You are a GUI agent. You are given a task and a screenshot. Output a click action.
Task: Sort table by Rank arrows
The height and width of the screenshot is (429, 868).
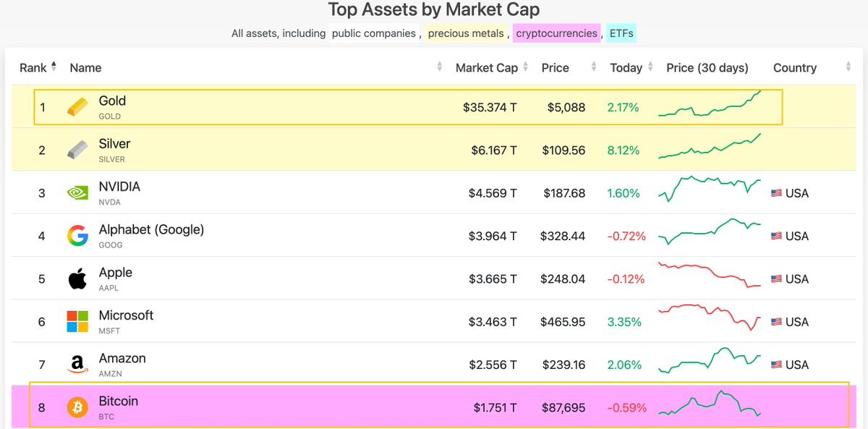coord(54,67)
